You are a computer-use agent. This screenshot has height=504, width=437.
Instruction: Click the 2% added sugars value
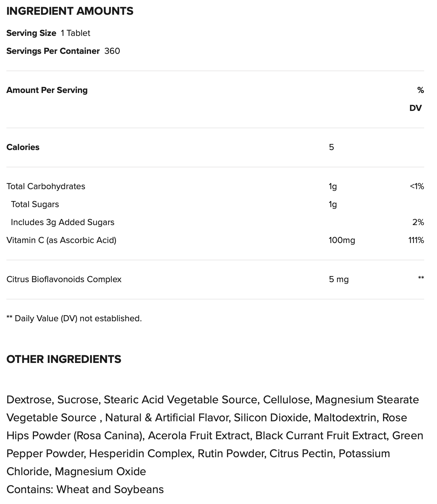click(418, 222)
